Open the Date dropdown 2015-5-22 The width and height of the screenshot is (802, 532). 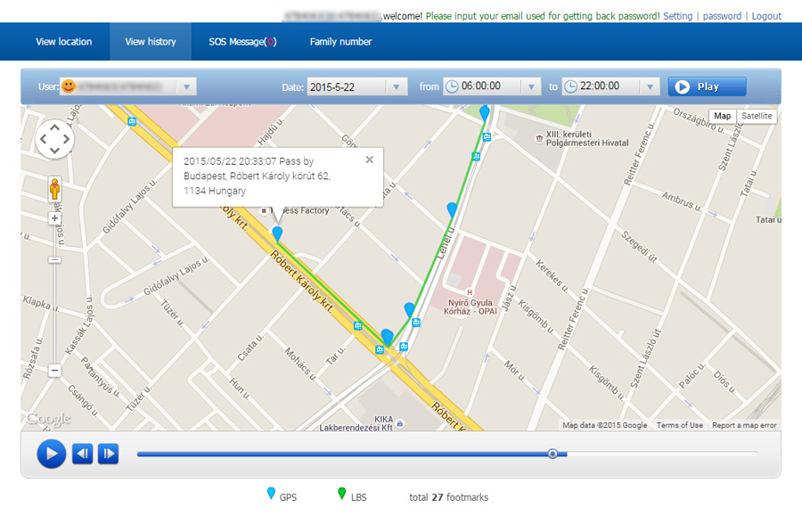point(397,86)
